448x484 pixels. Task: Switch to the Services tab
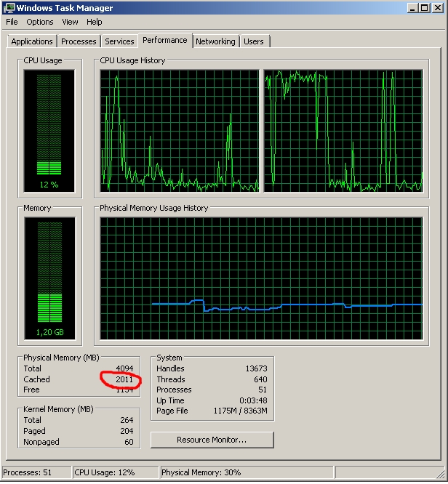click(x=119, y=41)
